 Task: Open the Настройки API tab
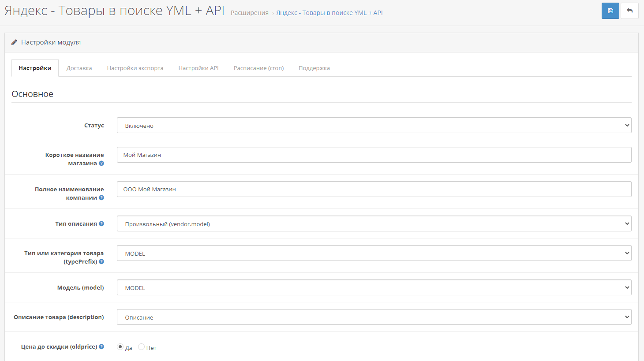(x=198, y=68)
